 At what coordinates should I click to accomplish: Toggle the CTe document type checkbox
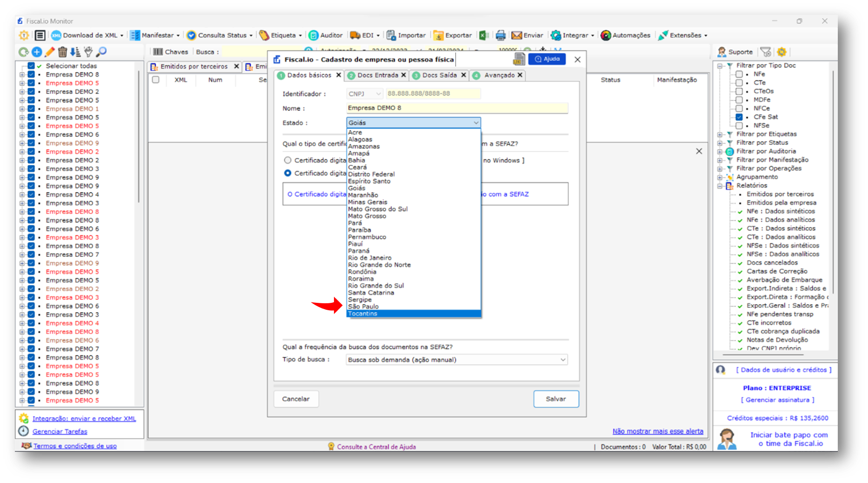click(x=739, y=83)
